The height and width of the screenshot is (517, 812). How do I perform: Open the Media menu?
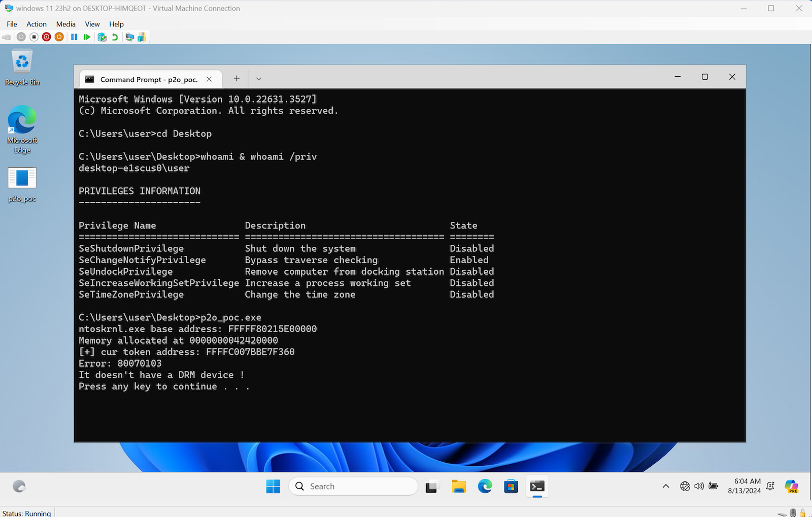66,24
